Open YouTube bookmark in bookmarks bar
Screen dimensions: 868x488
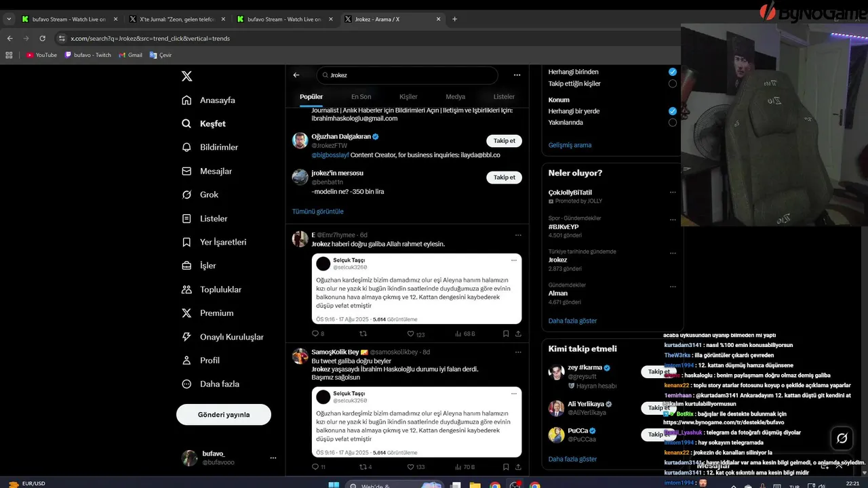click(42, 55)
